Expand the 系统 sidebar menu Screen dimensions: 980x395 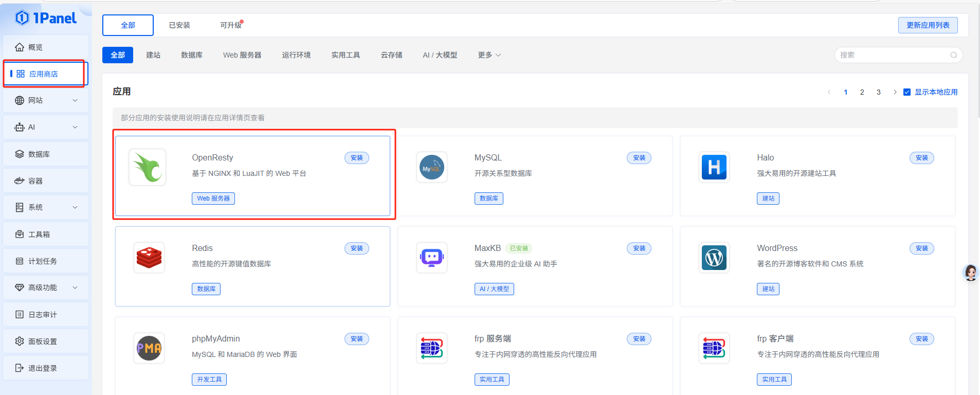(x=75, y=207)
